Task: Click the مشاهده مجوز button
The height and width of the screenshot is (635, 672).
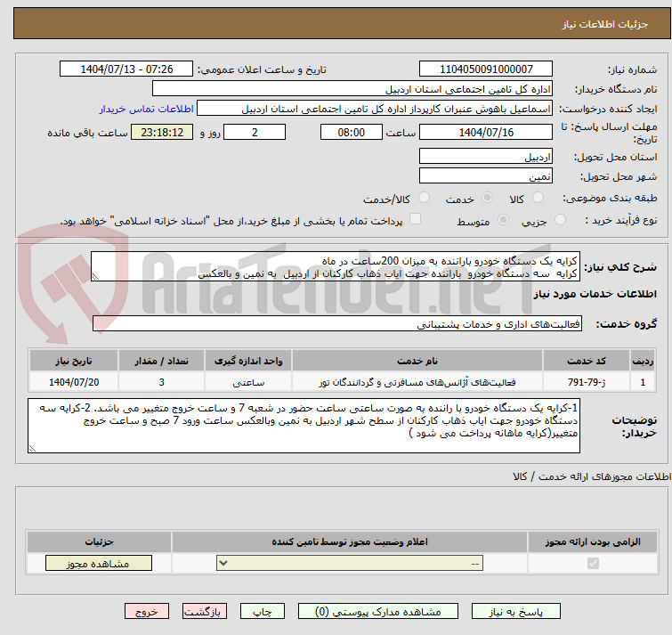Action: 99,563
